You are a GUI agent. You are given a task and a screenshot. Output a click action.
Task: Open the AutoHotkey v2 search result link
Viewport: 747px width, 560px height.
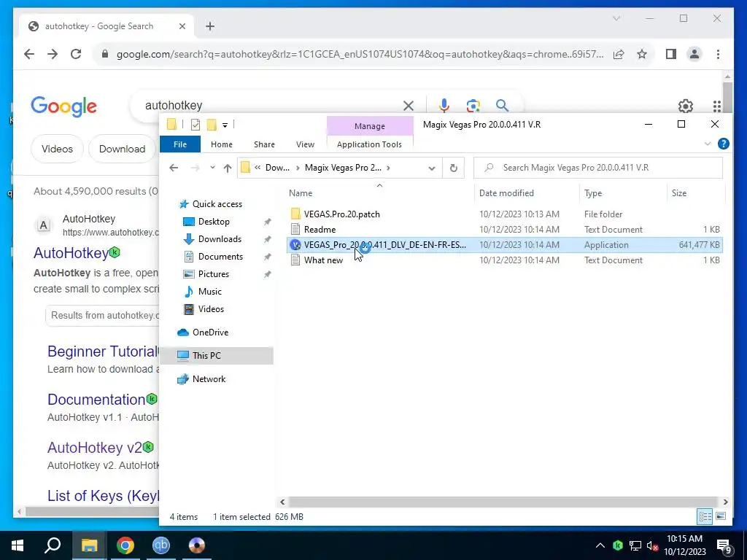coord(94,448)
